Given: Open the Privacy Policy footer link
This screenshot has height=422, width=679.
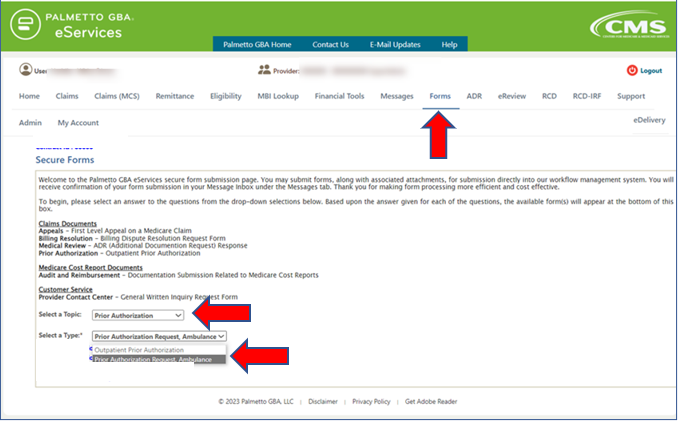Looking at the screenshot, I should click(371, 402).
